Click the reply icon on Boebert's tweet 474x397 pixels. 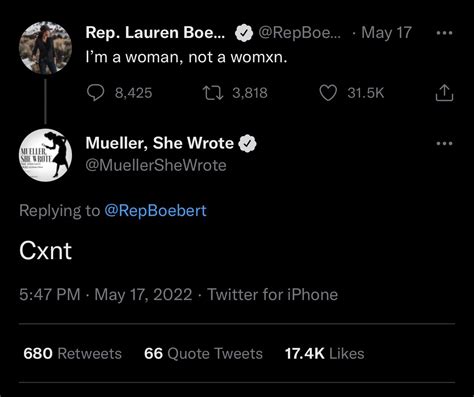click(x=95, y=93)
